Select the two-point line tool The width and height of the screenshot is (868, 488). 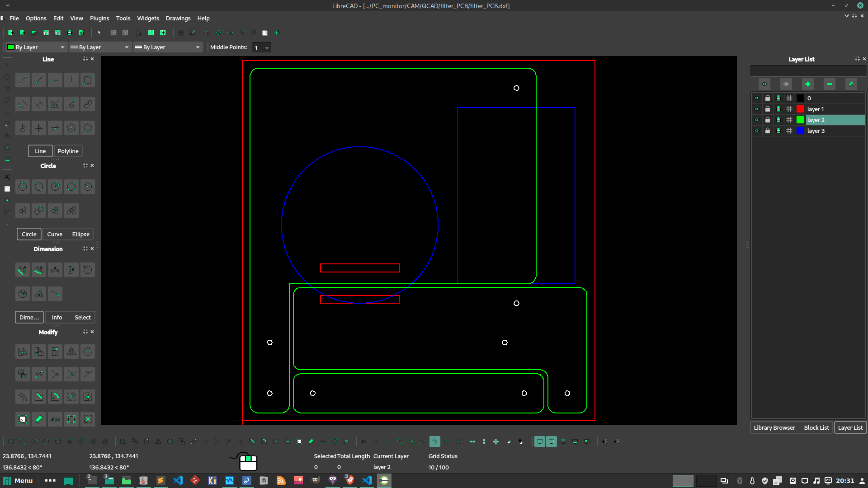pos(23,80)
